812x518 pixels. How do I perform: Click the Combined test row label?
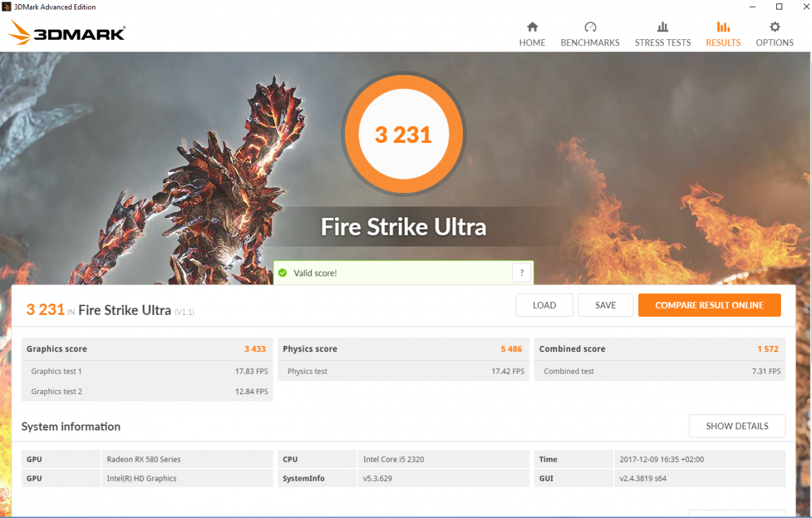[x=569, y=371]
